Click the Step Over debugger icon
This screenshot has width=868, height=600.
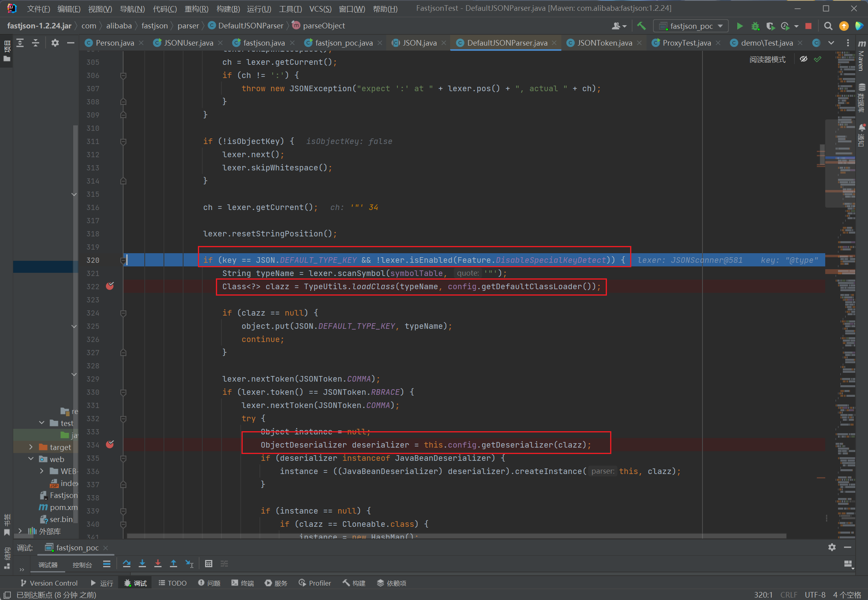(127, 564)
